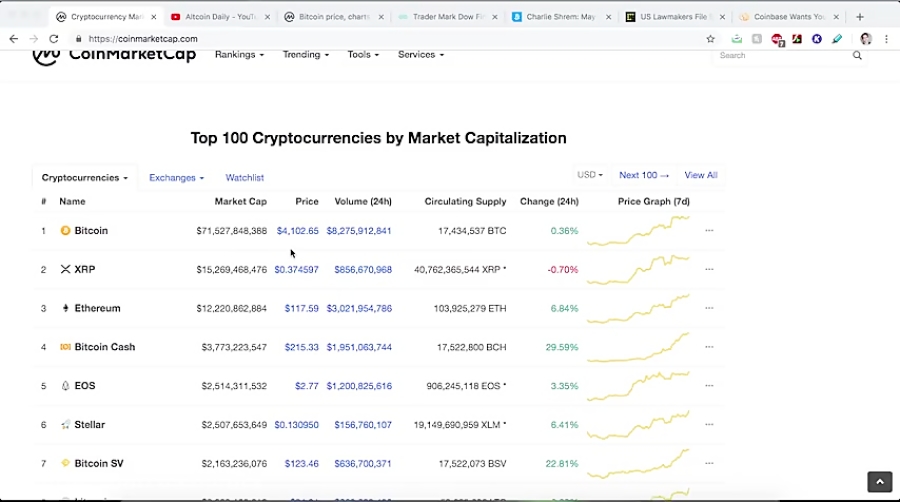Open the three-dot options for Ethereum row
This screenshot has width=900, height=502.
coord(709,308)
